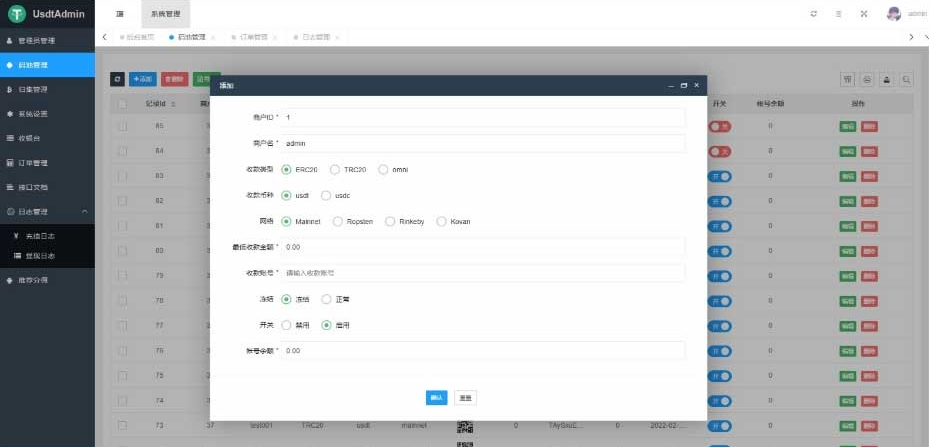Image resolution: width=929 pixels, height=447 pixels.
Task: Open 提现日志 submenu entry
Action: click(47, 256)
